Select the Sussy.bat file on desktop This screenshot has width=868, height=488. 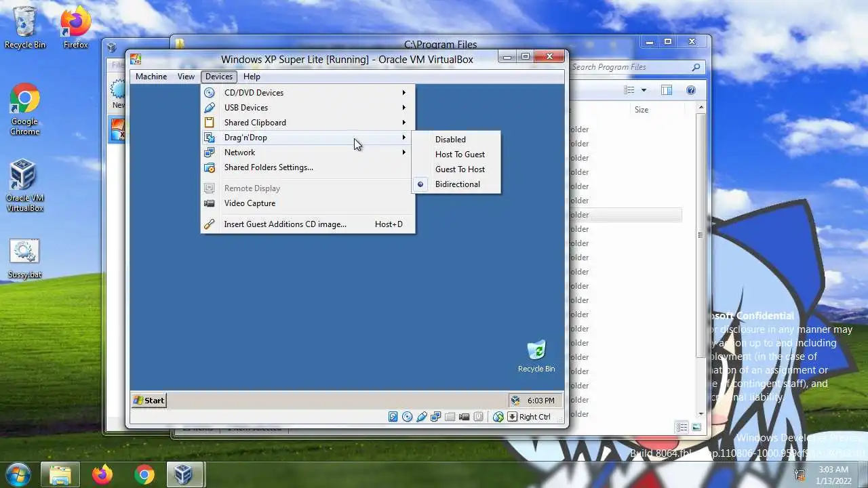click(x=24, y=260)
